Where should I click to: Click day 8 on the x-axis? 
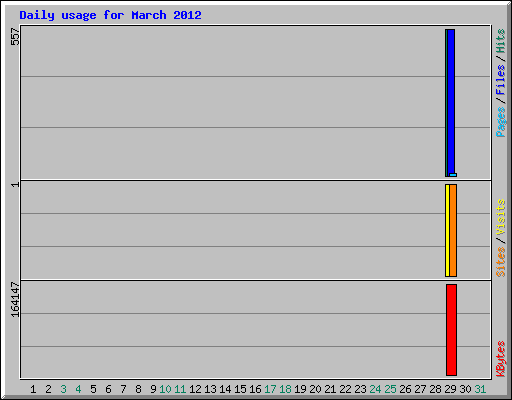[138, 389]
